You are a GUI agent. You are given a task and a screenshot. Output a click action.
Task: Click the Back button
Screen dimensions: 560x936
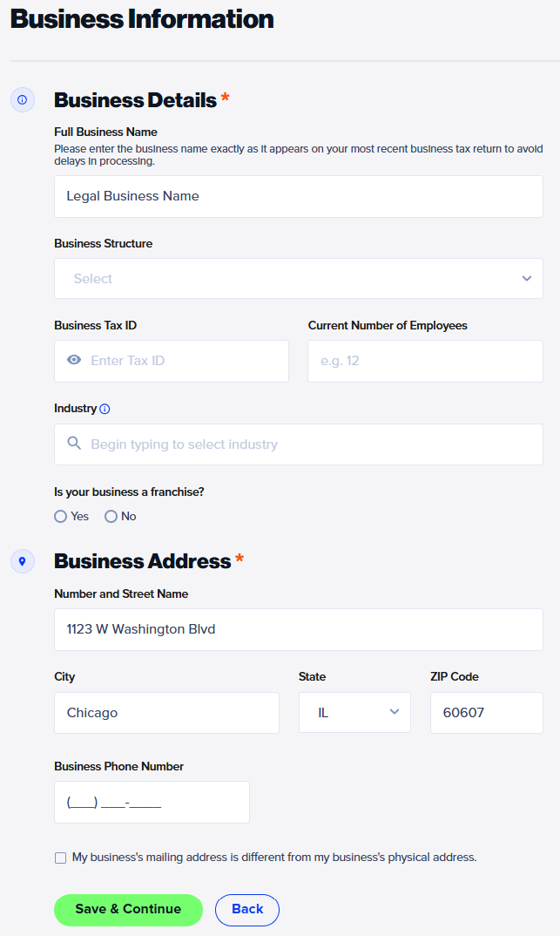tap(246, 909)
